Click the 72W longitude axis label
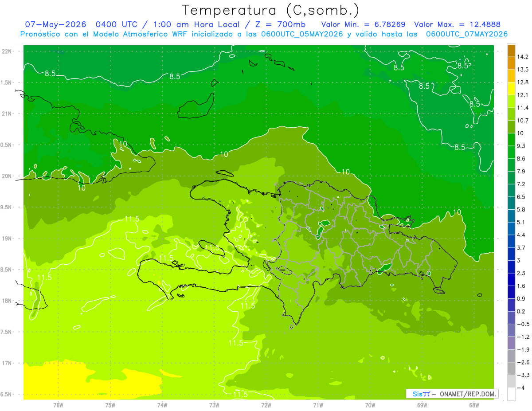Image resolution: width=532 pixels, height=411 pixels. tap(266, 405)
